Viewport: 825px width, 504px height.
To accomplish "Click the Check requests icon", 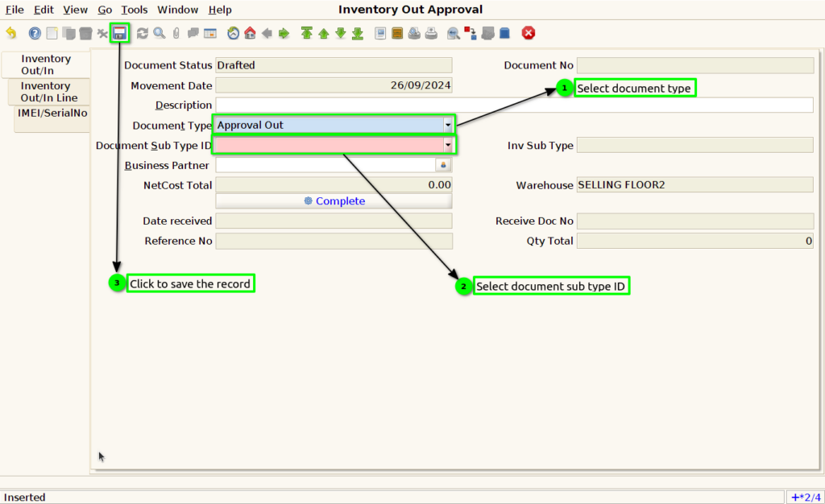I will pos(487,33).
